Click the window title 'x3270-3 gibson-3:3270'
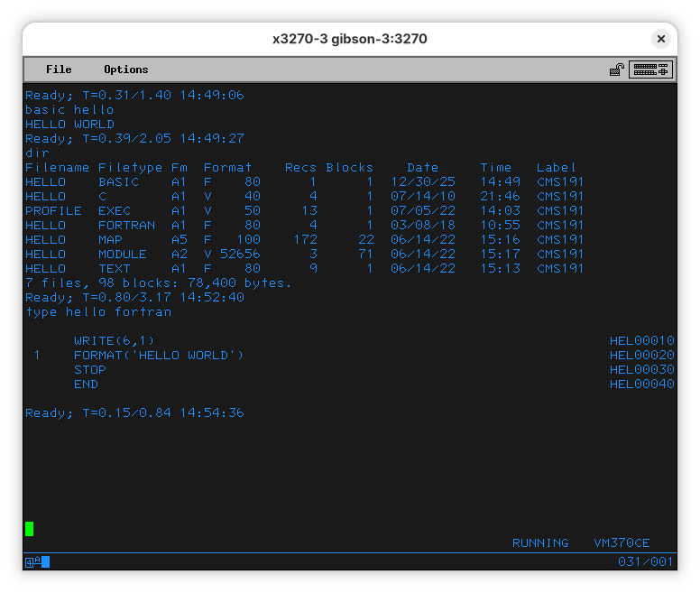 [350, 39]
